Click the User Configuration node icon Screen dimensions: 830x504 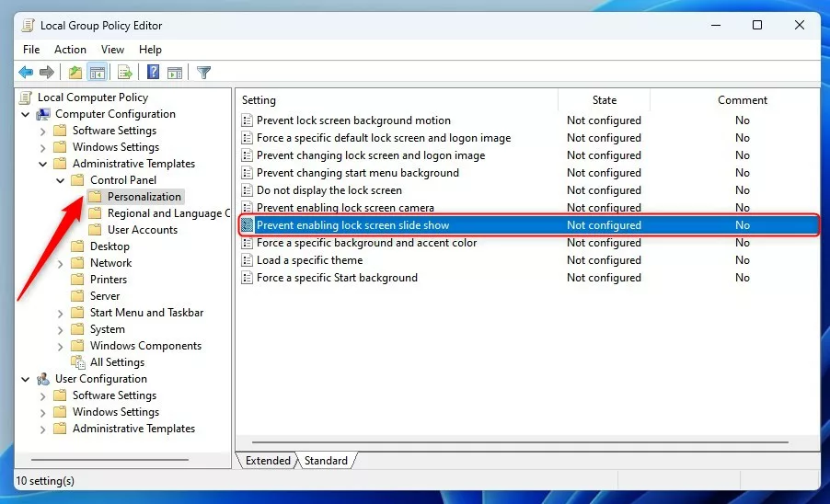[x=43, y=379]
